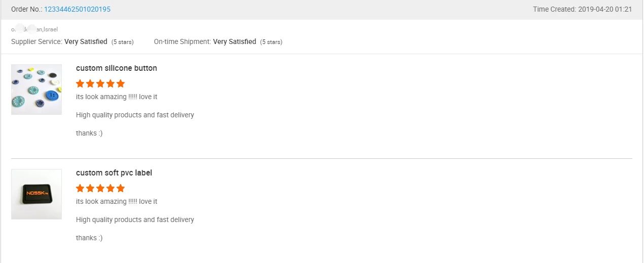Click the third star of silicone button rating

pyautogui.click(x=100, y=83)
